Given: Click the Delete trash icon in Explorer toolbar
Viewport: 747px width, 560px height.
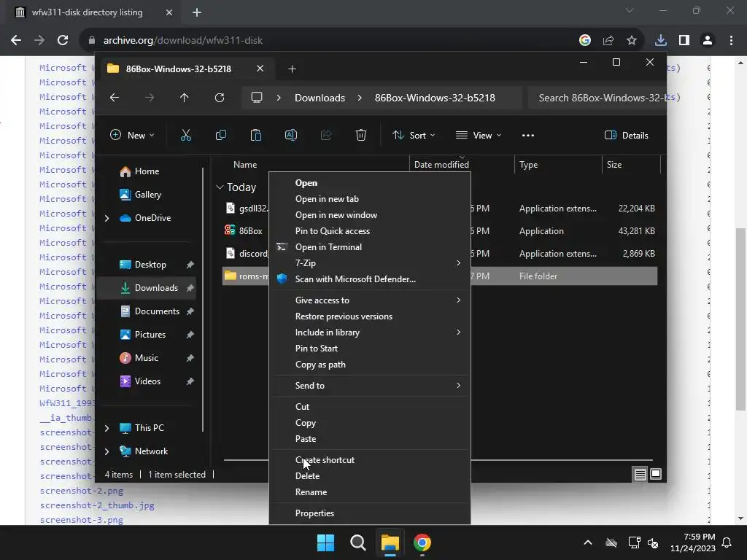Looking at the screenshot, I should pos(360,135).
